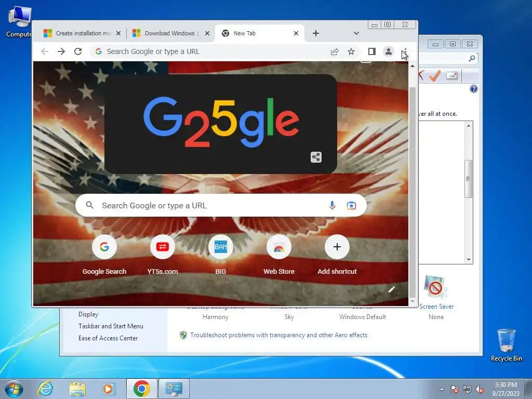Click the Google 25th anniversary doodle
The image size is (532, 399).
tap(221, 124)
